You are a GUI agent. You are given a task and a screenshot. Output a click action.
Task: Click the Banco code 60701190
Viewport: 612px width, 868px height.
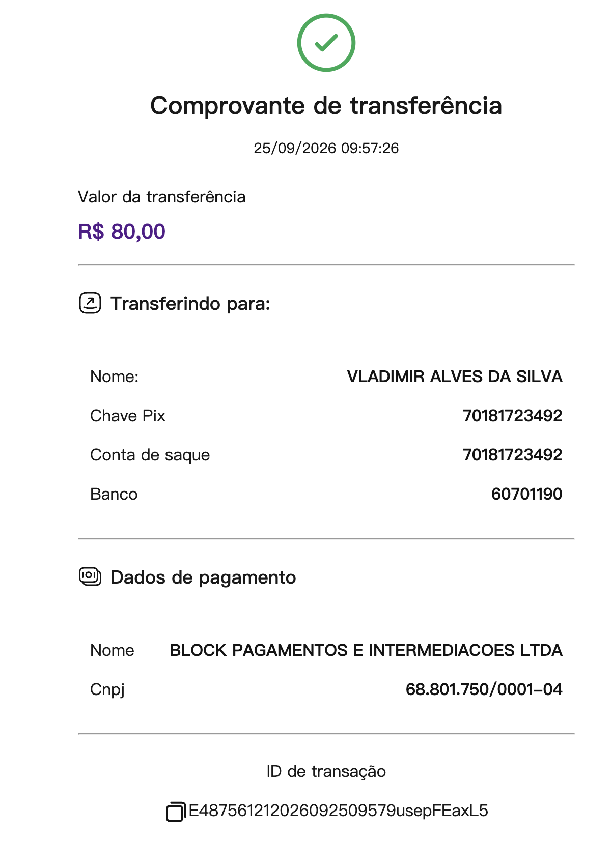pos(526,494)
